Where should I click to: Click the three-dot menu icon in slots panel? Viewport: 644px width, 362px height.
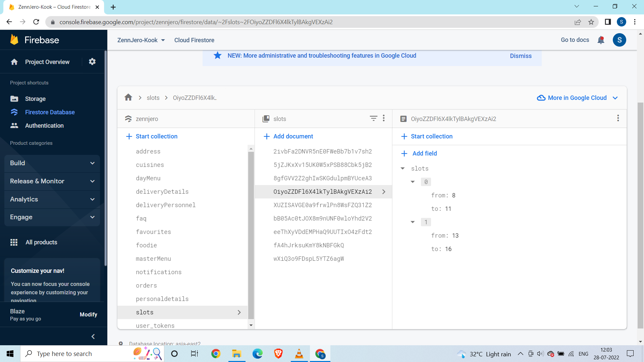(384, 118)
